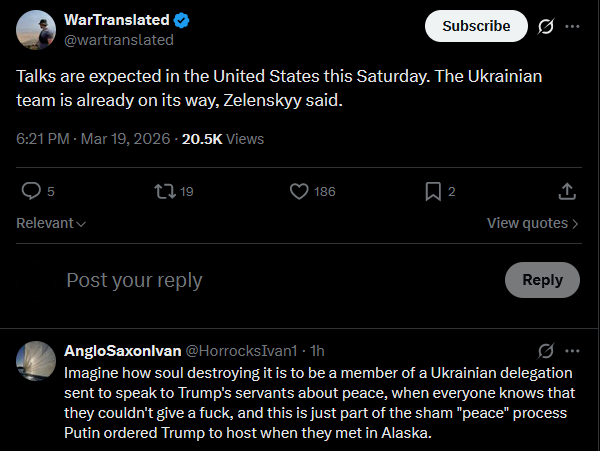The image size is (600, 451).
Task: Subscribe to WarTranslated
Action: tap(476, 26)
